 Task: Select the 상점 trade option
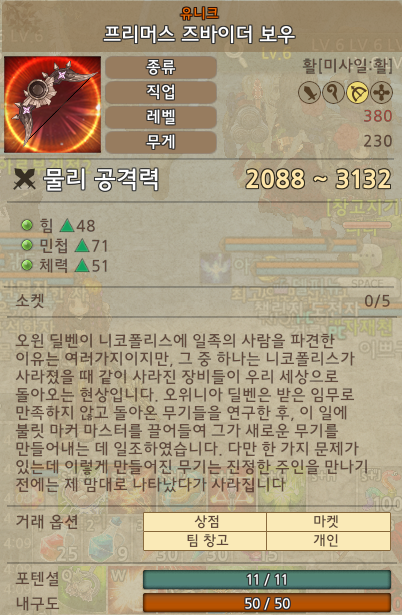pyautogui.click(x=205, y=522)
